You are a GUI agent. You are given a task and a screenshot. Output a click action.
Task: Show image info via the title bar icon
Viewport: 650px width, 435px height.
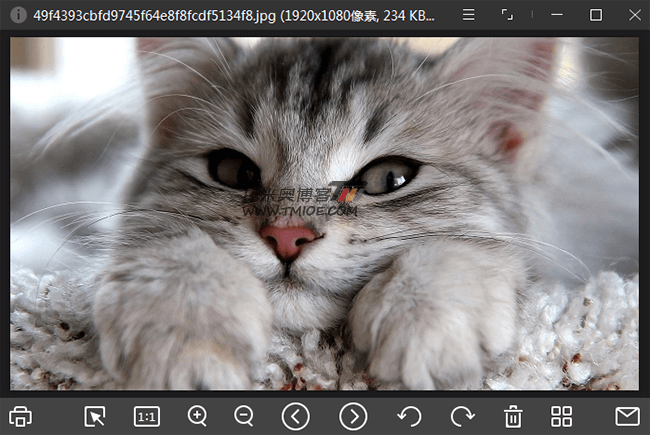(x=18, y=15)
